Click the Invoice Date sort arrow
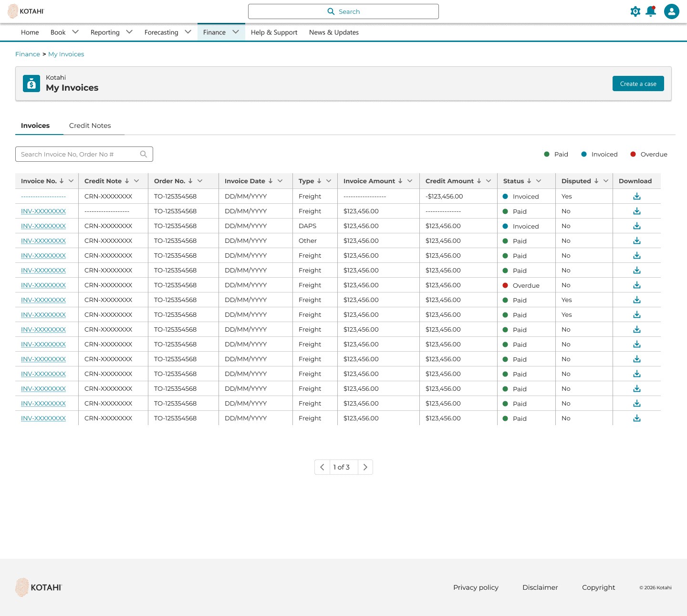 271,181
